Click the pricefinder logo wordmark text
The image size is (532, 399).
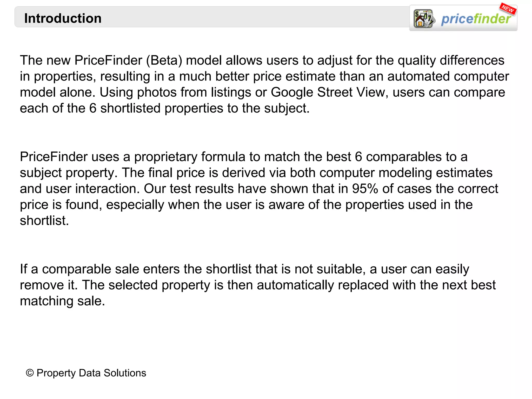point(476,19)
